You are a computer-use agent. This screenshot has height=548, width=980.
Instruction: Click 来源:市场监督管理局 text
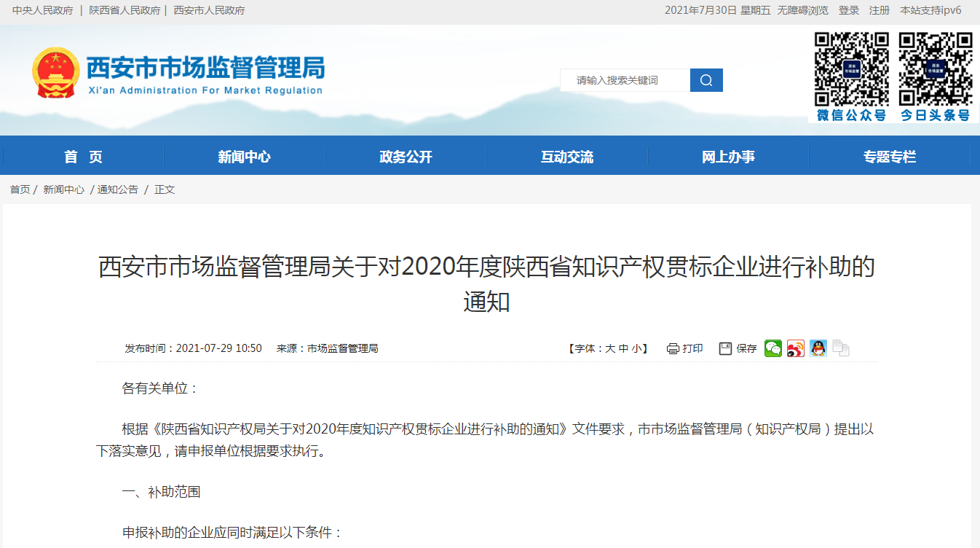(x=327, y=348)
